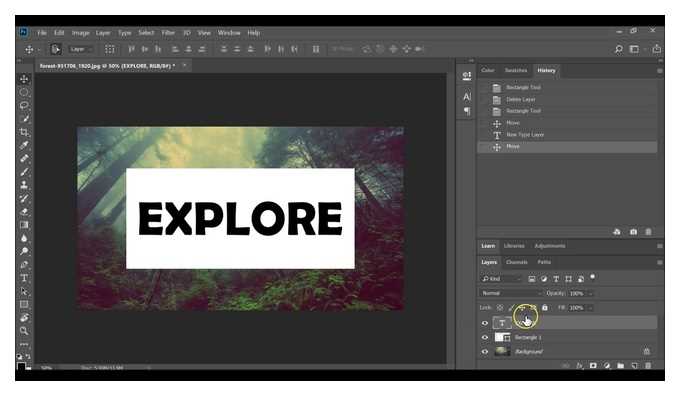Viewport: 680px width, 396px height.
Task: Add layer style fx icon
Action: pos(580,366)
